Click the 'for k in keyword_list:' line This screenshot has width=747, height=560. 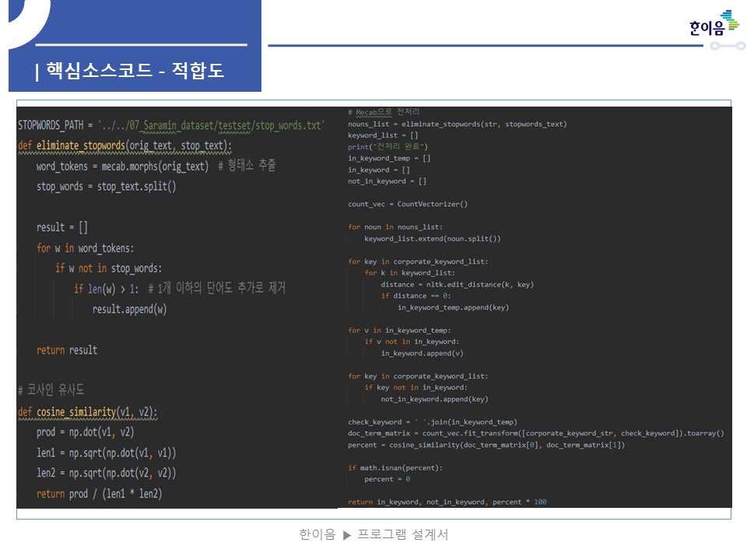coord(410,273)
